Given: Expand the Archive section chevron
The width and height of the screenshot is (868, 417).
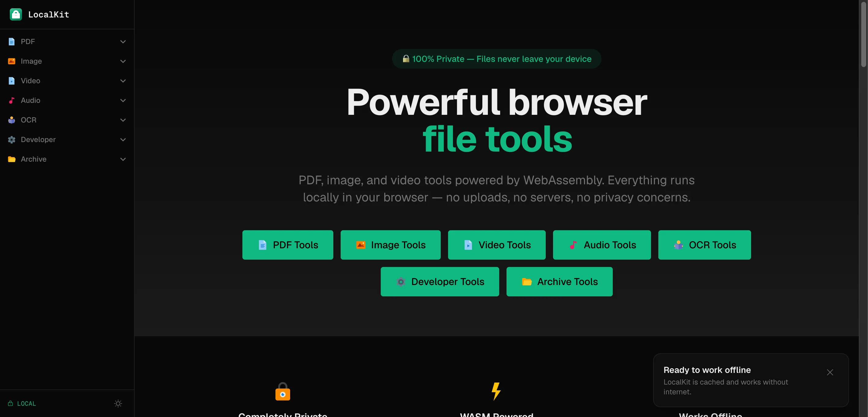Looking at the screenshot, I should click(x=123, y=159).
